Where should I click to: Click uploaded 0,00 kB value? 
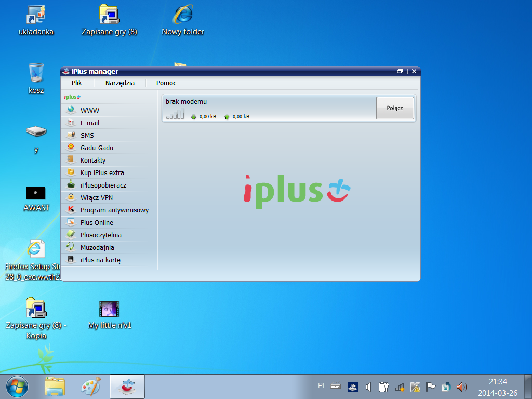pyautogui.click(x=241, y=117)
